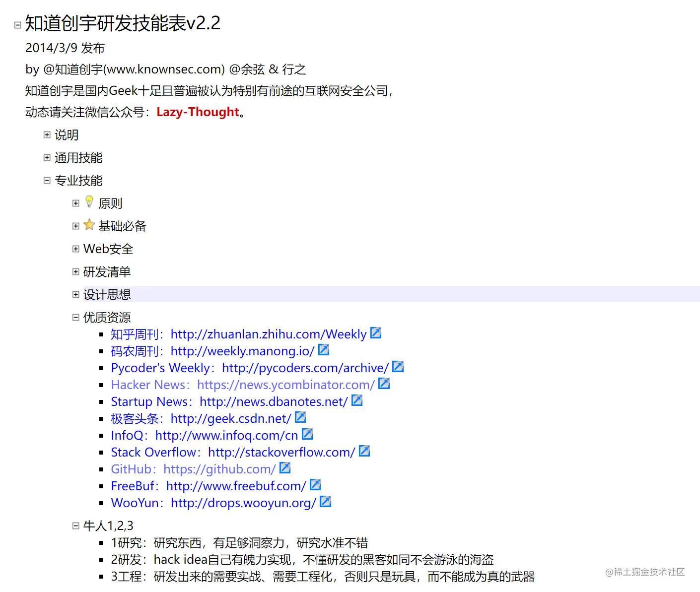This screenshot has width=700, height=592.
Task: Open the FreeBuf link
Action: pyautogui.click(x=209, y=486)
